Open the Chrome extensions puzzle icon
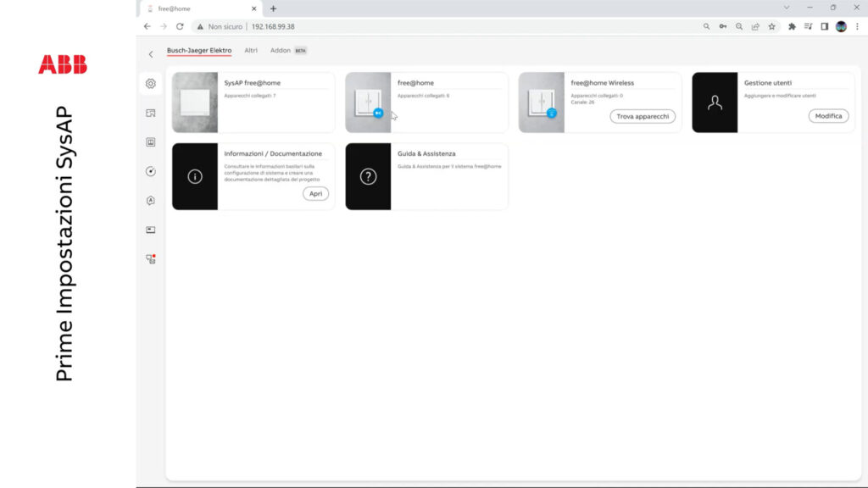Screen dimensions: 868x488 [x=792, y=26]
